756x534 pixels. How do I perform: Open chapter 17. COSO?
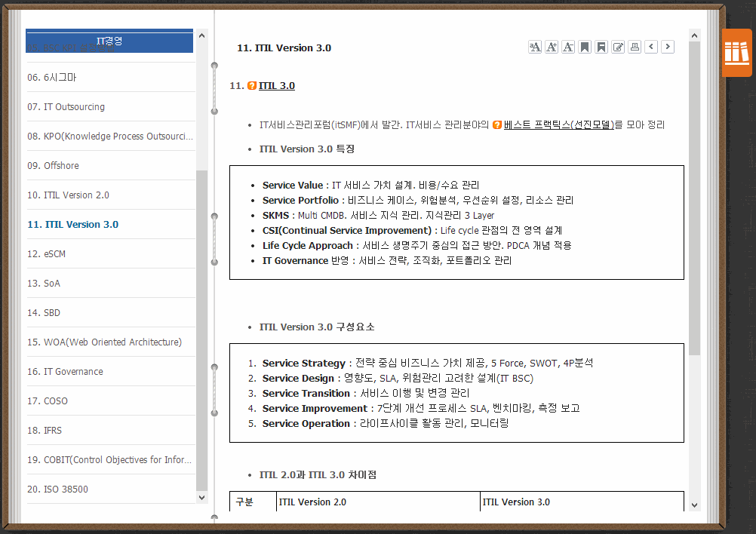(x=111, y=400)
